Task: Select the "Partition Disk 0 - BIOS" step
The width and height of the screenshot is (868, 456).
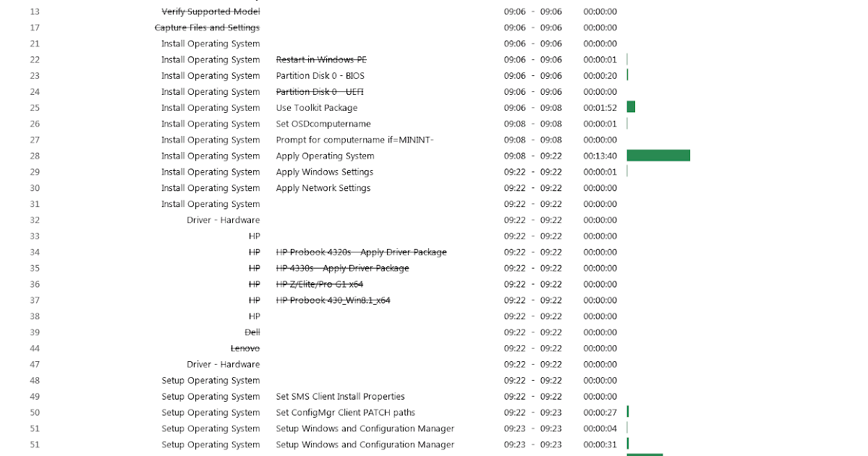Action: pos(320,75)
